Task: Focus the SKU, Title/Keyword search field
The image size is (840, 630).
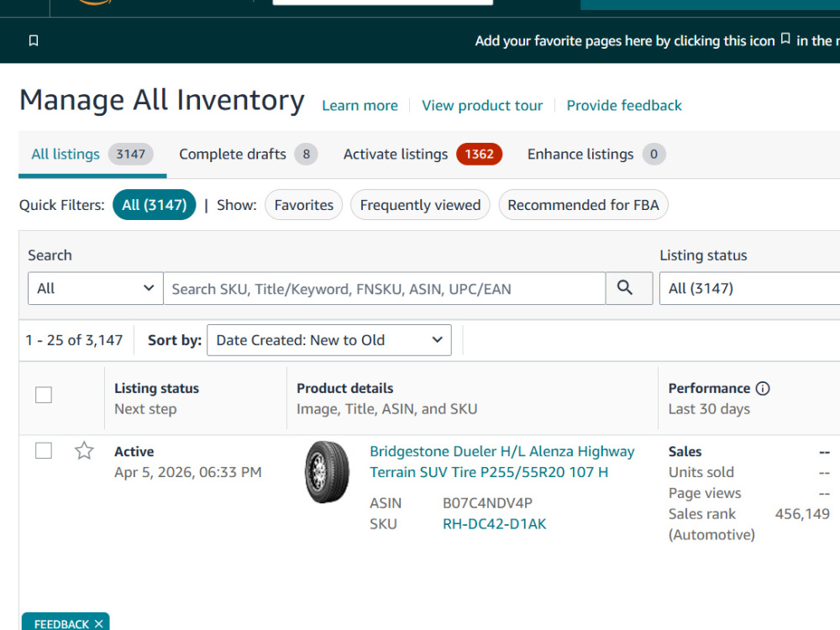Action: [x=384, y=289]
